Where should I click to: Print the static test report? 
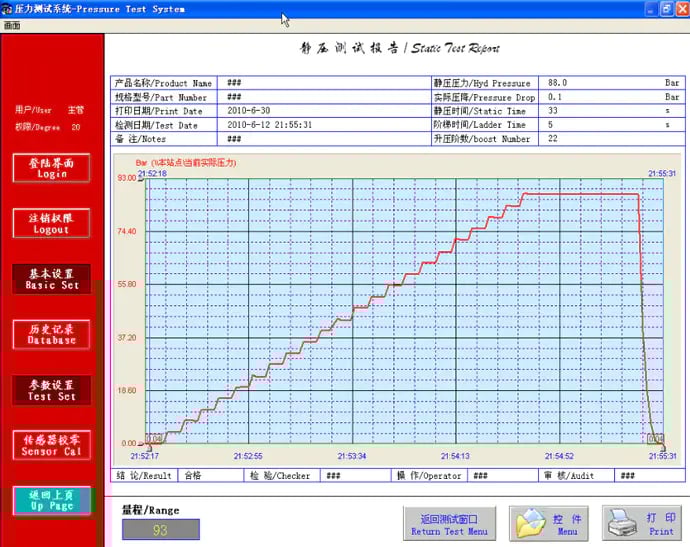point(642,524)
